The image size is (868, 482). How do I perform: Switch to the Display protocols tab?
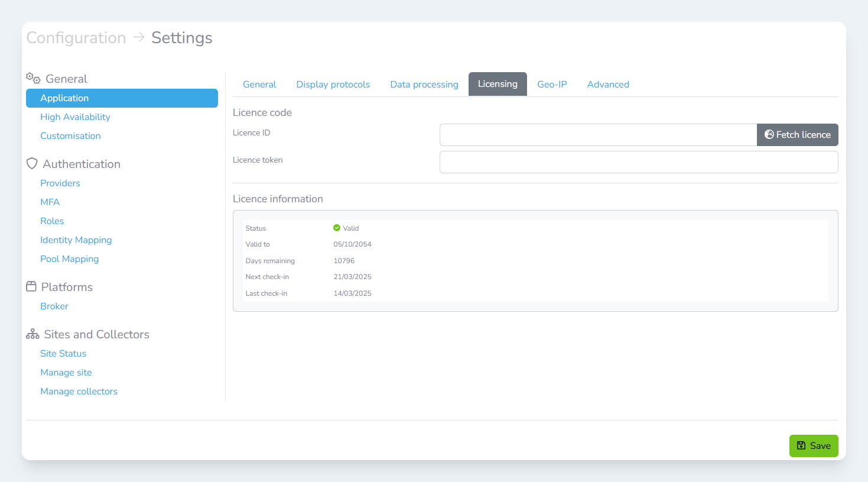(x=333, y=85)
